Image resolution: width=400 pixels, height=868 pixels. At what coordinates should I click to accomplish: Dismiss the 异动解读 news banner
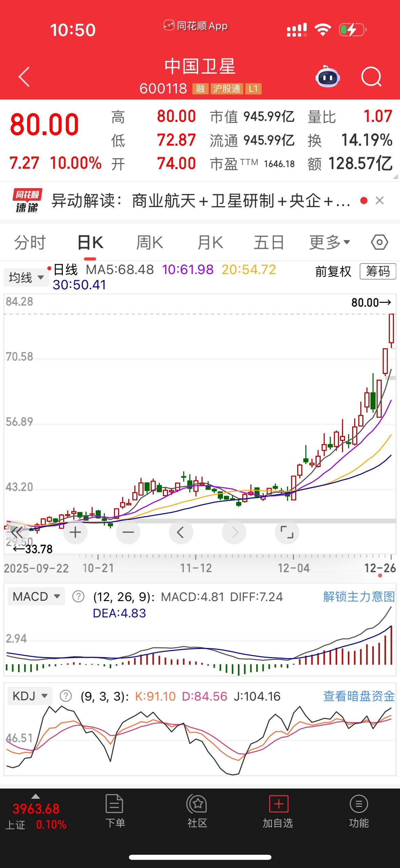pos(380,201)
